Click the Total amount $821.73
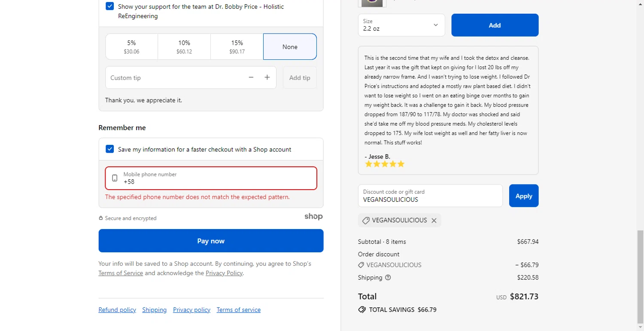The image size is (644, 331). point(524,296)
